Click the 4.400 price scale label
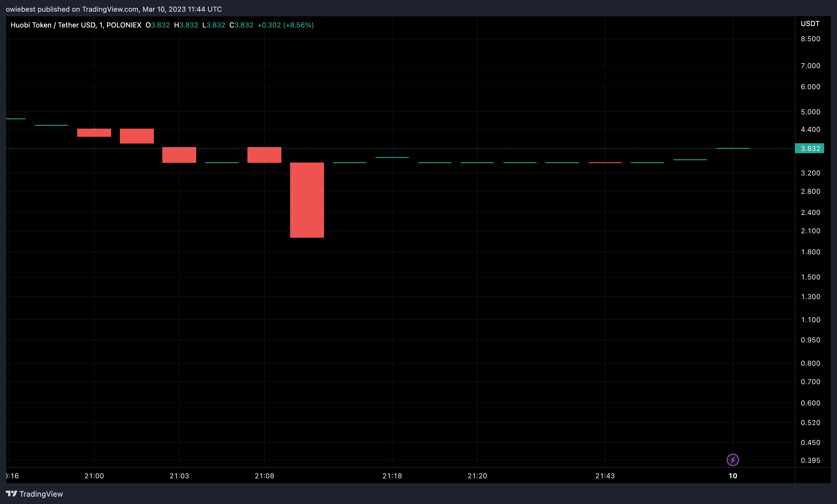This screenshot has width=837, height=504. point(810,130)
